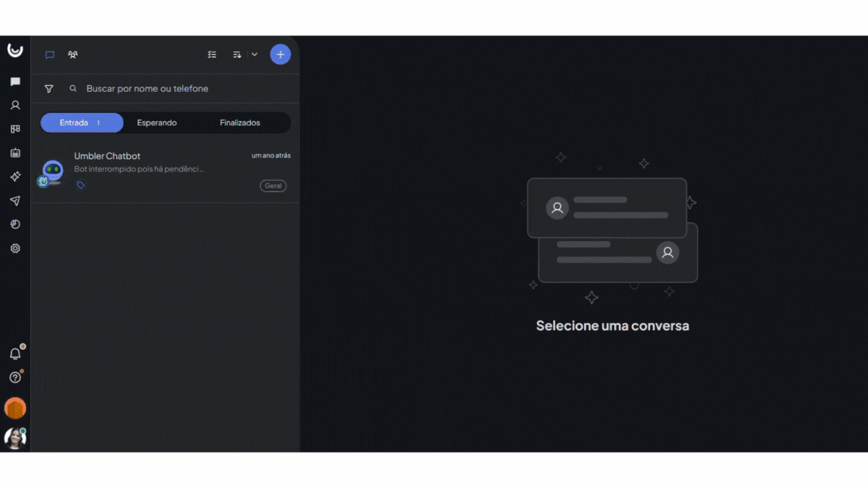Viewport: 868px width, 488px height.
Task: Click the filter funnel icon beside search
Action: 49,88
